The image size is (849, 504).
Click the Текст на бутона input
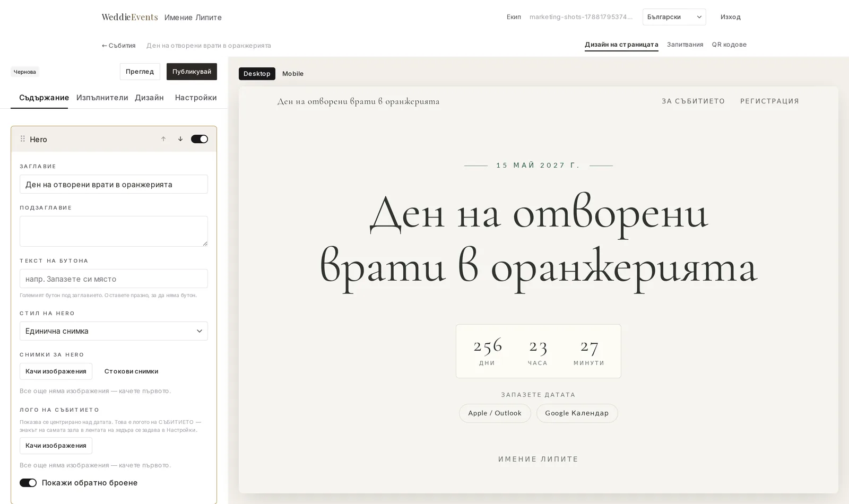click(114, 279)
